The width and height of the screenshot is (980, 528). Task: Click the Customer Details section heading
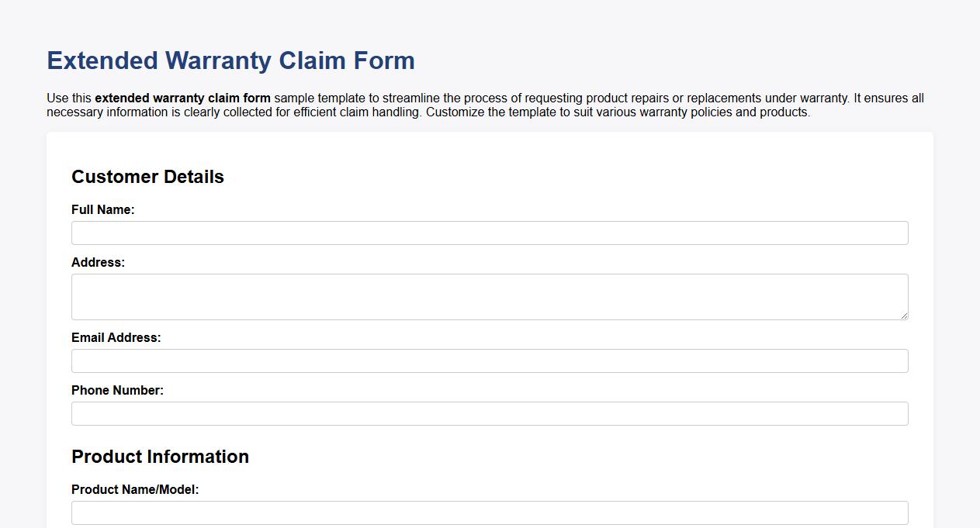(147, 177)
